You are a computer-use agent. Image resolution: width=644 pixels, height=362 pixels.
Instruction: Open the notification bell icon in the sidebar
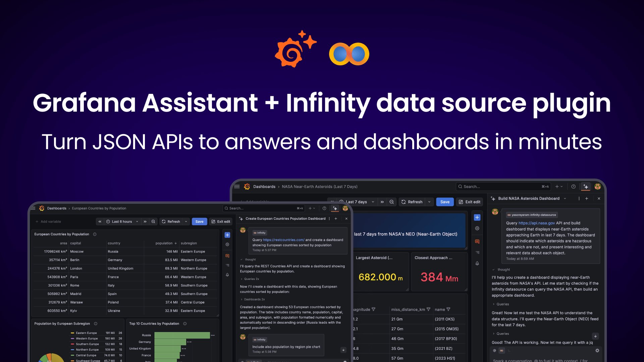click(477, 263)
